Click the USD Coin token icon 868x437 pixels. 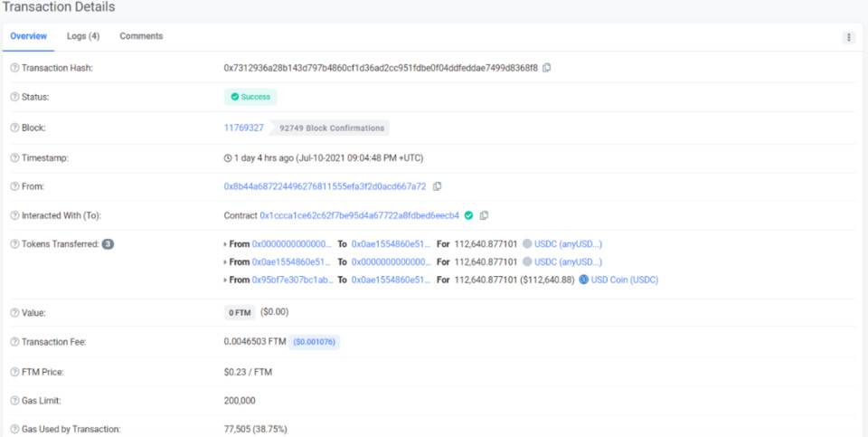[584, 280]
